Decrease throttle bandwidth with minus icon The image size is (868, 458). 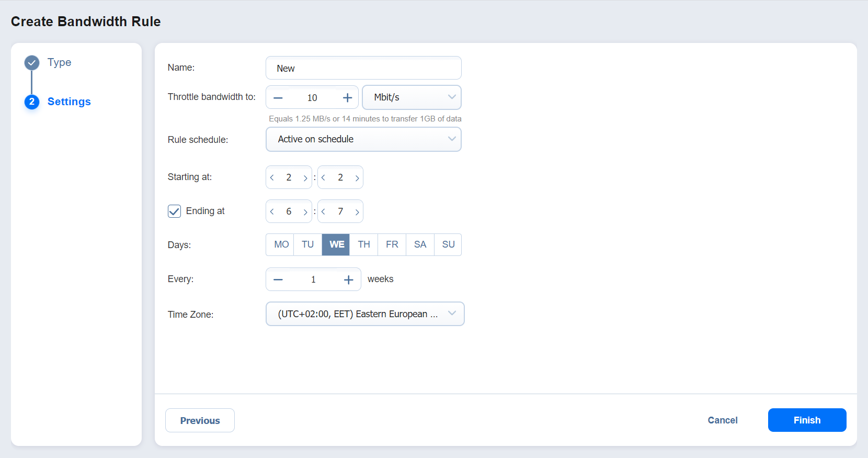tap(278, 98)
